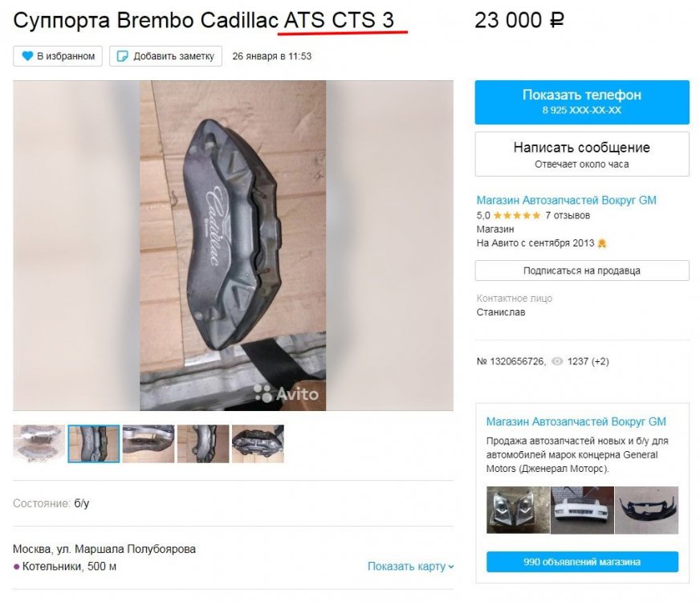This screenshot has height=602, width=700.
Task: Click the chevron next to Показать карту
Action: pos(451,567)
